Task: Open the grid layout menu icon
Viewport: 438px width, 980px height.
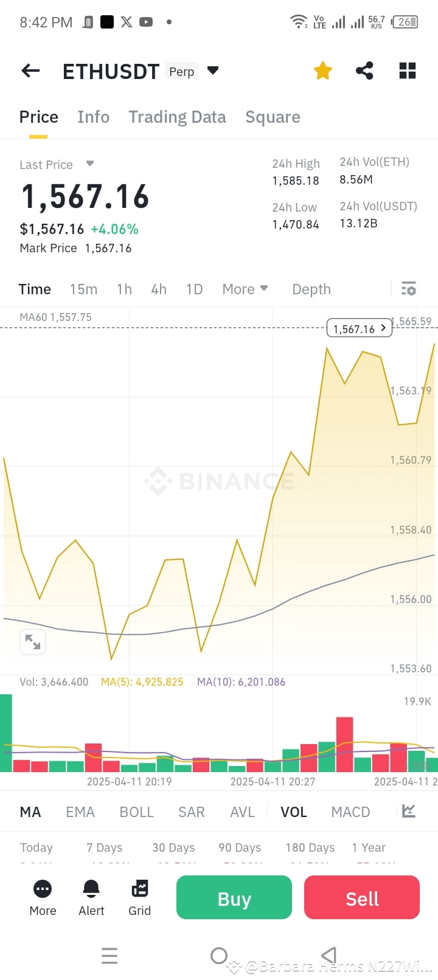Action: [408, 71]
